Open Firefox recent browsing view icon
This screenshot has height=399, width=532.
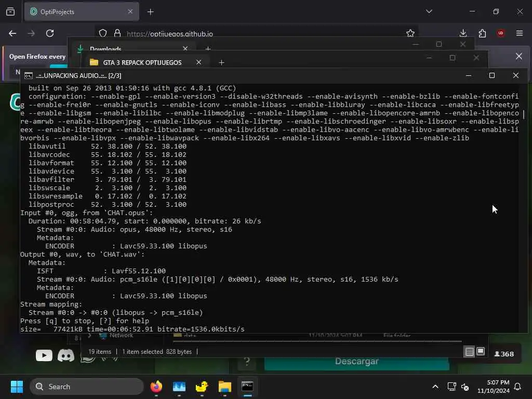coord(10,12)
